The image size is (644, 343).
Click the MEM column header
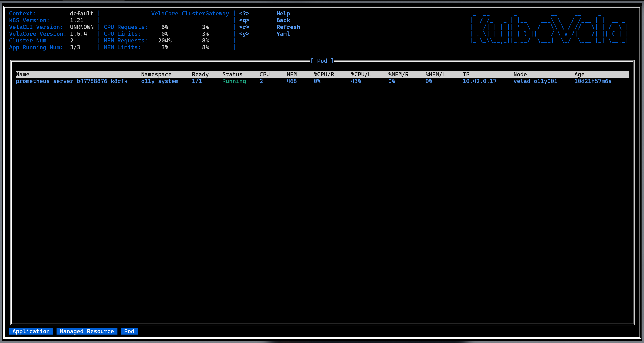tap(291, 74)
